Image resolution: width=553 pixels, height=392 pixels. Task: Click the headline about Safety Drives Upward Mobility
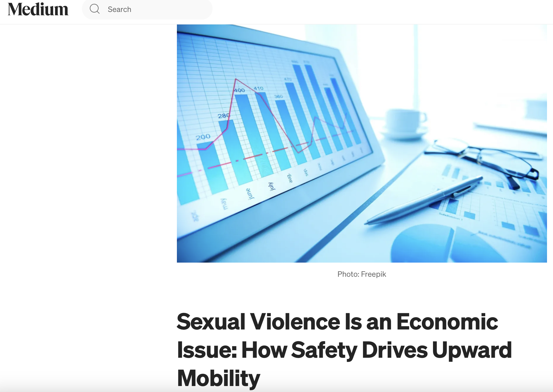pyautogui.click(x=344, y=350)
